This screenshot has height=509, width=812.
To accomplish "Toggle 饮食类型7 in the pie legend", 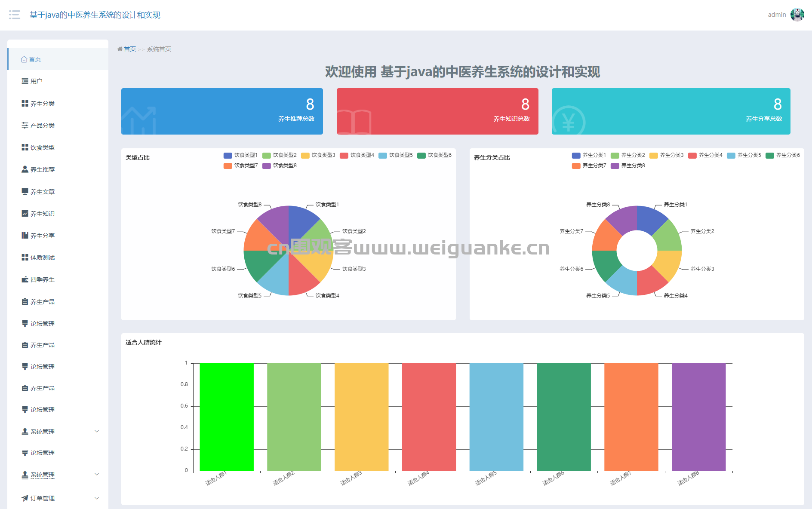I will point(240,166).
